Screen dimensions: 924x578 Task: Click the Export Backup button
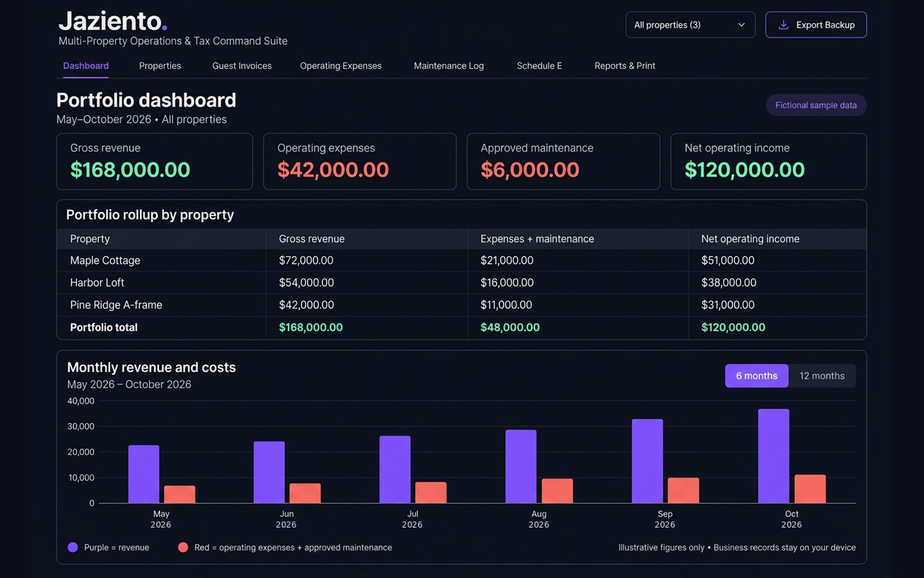click(816, 25)
